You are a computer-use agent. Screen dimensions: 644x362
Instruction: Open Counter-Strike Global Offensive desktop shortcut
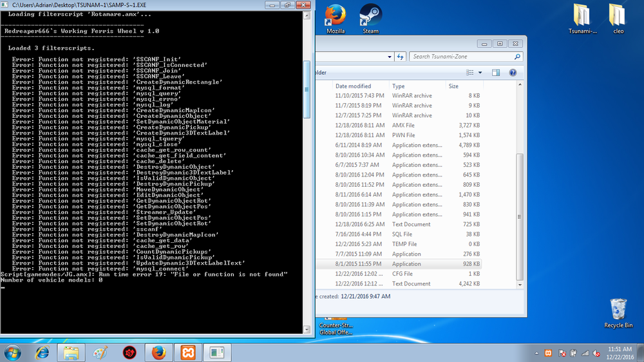tap(336, 327)
